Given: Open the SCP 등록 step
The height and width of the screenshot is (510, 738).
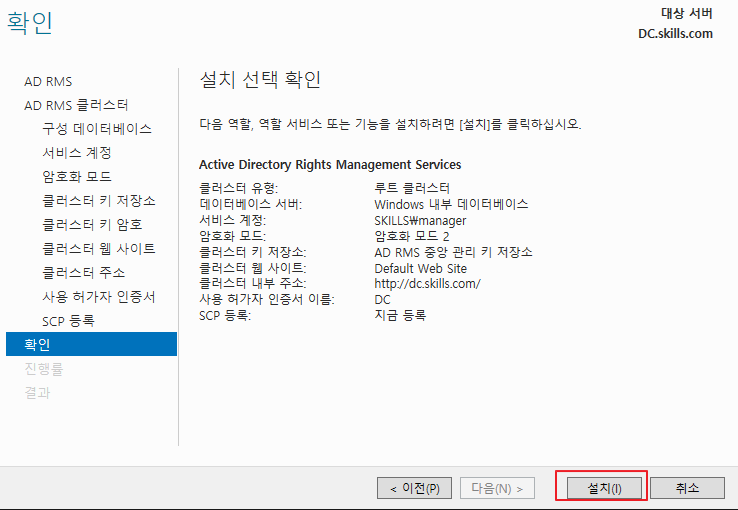Looking at the screenshot, I should click(x=68, y=321).
